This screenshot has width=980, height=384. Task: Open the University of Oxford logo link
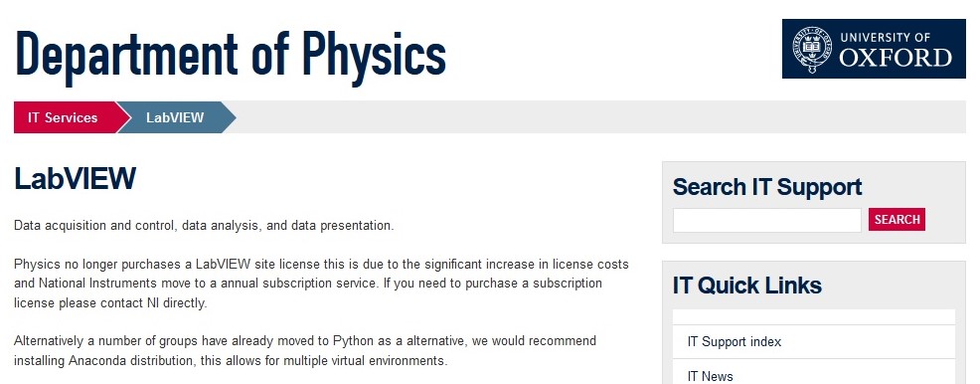click(874, 49)
